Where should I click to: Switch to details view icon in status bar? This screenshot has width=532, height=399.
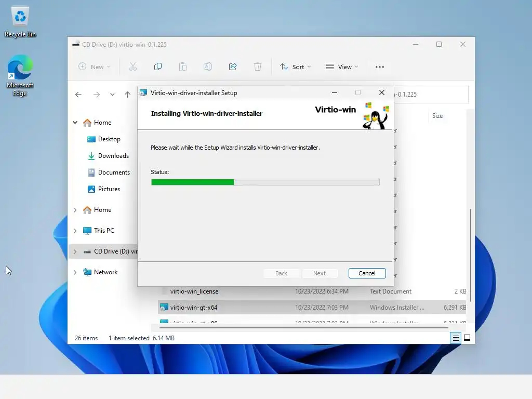pos(456,338)
